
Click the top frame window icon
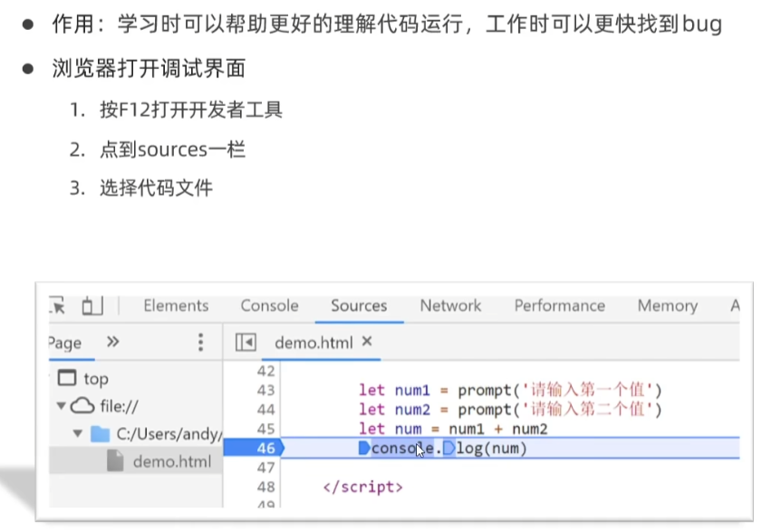[x=67, y=378]
